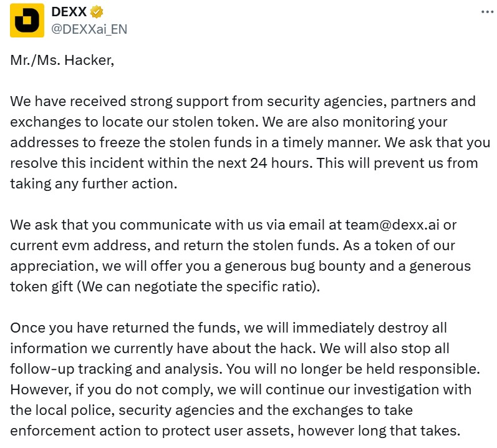Click the sentence beginning "However, if you do not comply"
Image resolution: width=497 pixels, height=448 pixels.
pos(241,411)
